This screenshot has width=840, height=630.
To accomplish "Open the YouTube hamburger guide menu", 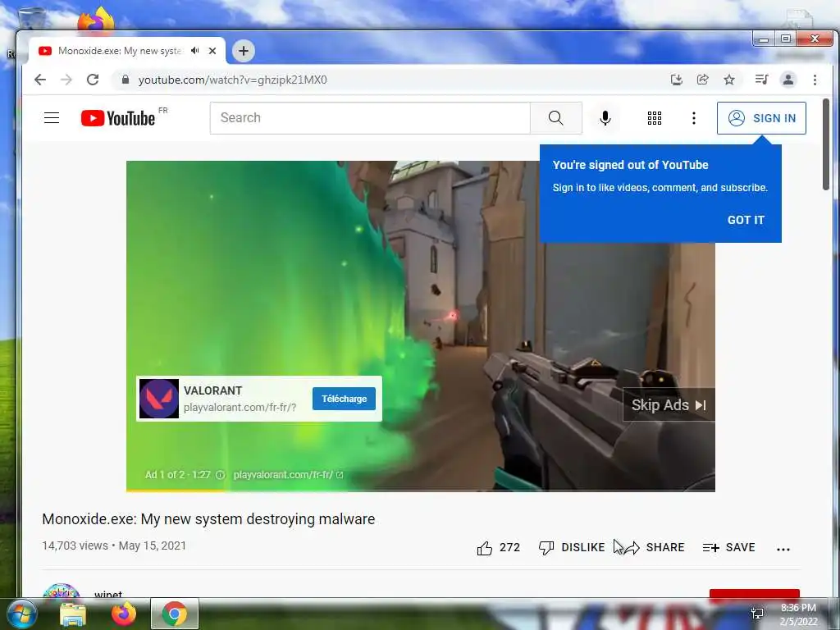I will 52,118.
